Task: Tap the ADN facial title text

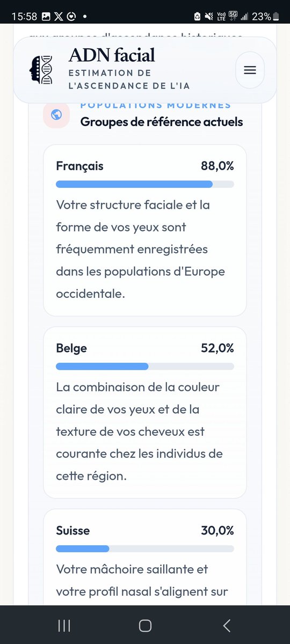Action: coord(112,55)
